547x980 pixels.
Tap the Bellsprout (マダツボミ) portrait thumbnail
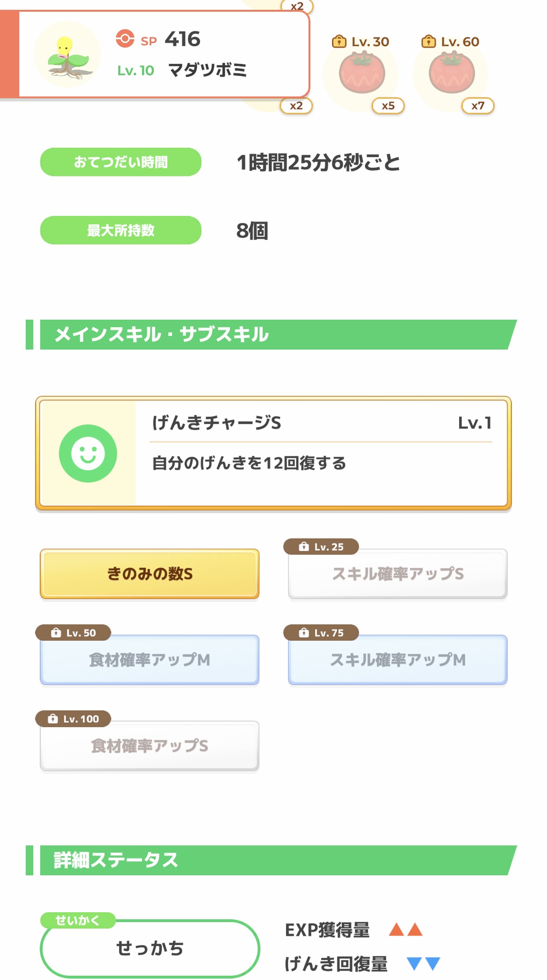[x=68, y=55]
